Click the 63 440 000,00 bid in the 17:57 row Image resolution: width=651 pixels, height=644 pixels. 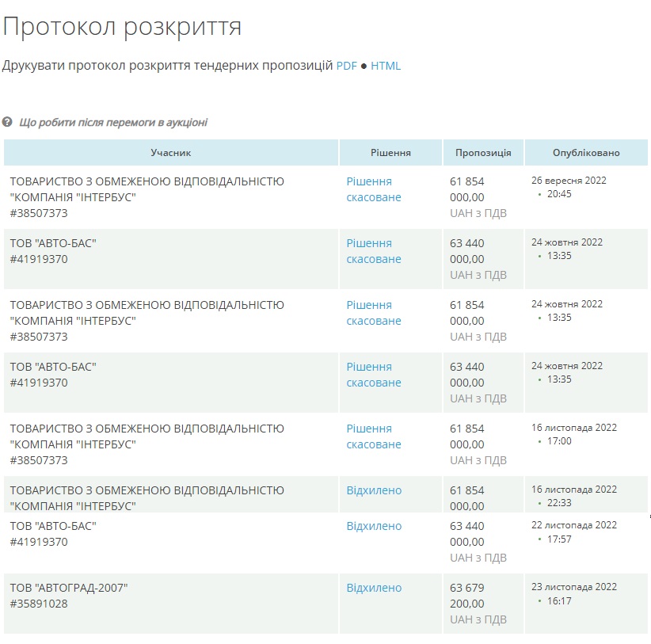click(x=467, y=534)
